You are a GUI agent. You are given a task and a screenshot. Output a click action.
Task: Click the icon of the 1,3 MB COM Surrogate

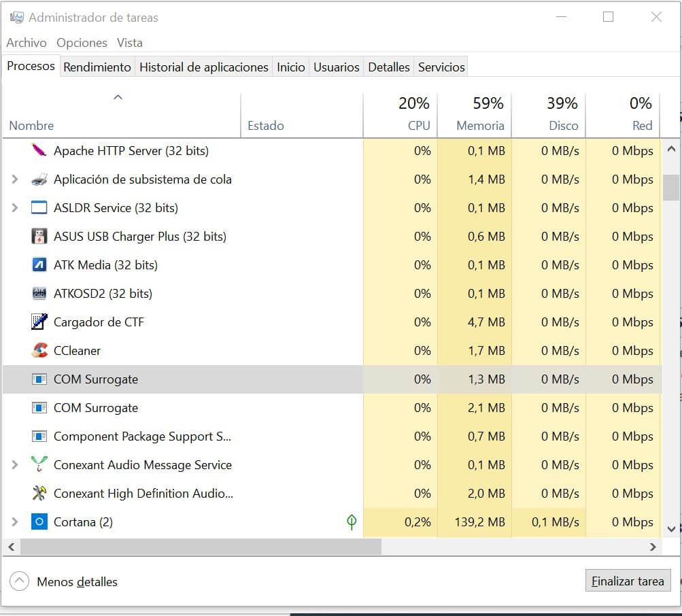pyautogui.click(x=39, y=379)
